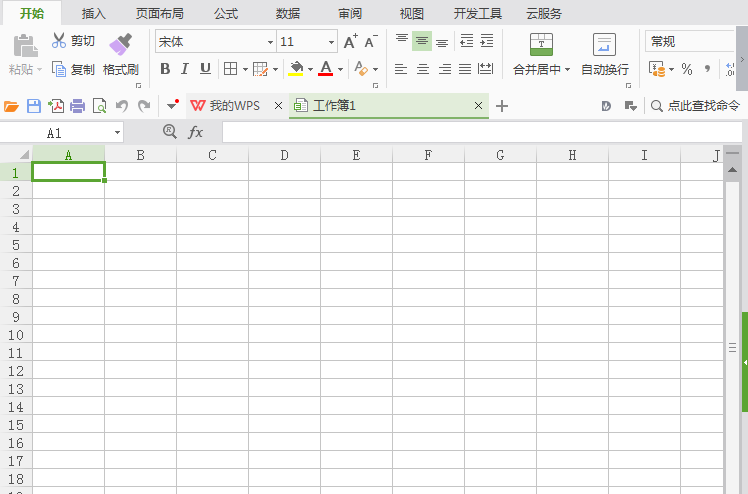
Task: Toggle Italic formatting
Action: [185, 69]
